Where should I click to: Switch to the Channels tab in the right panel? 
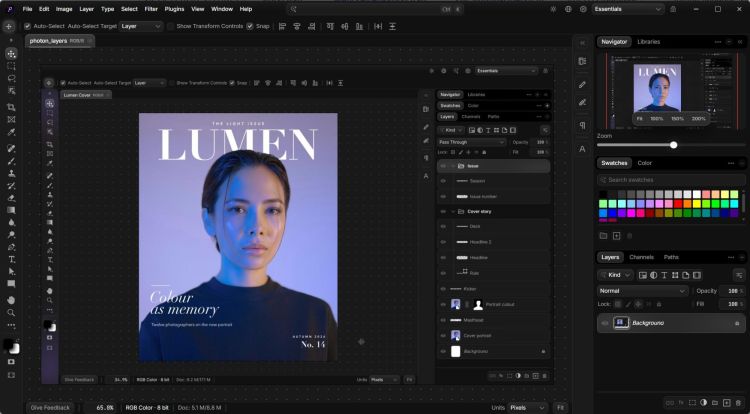click(641, 257)
